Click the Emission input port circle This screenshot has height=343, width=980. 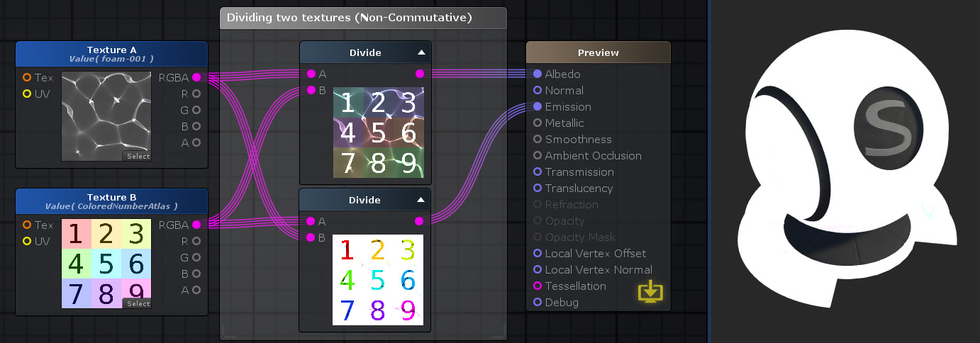click(x=538, y=106)
